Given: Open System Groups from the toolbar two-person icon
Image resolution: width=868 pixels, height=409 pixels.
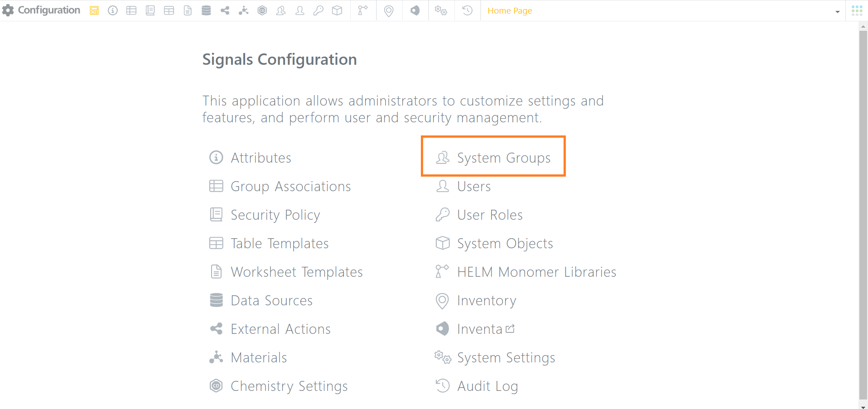Looking at the screenshot, I should [x=281, y=10].
